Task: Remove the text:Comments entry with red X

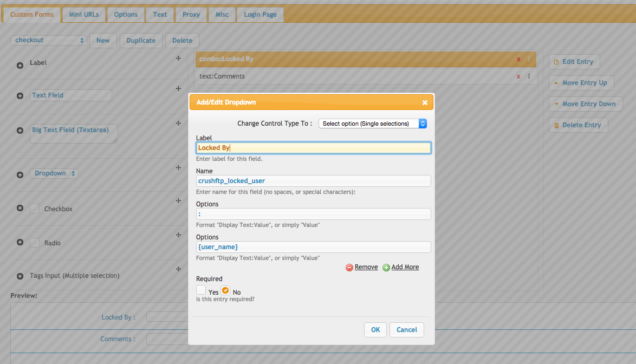Action: tap(518, 76)
